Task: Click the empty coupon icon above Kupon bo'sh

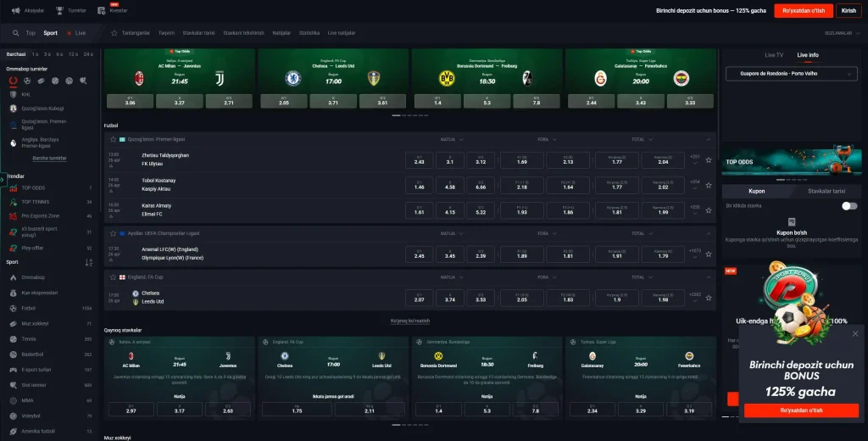Action: click(x=792, y=221)
